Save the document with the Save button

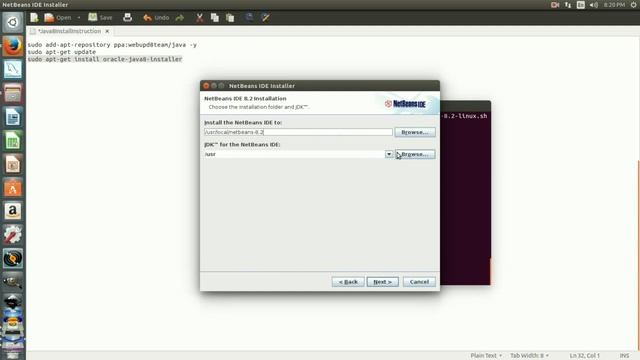coord(100,18)
